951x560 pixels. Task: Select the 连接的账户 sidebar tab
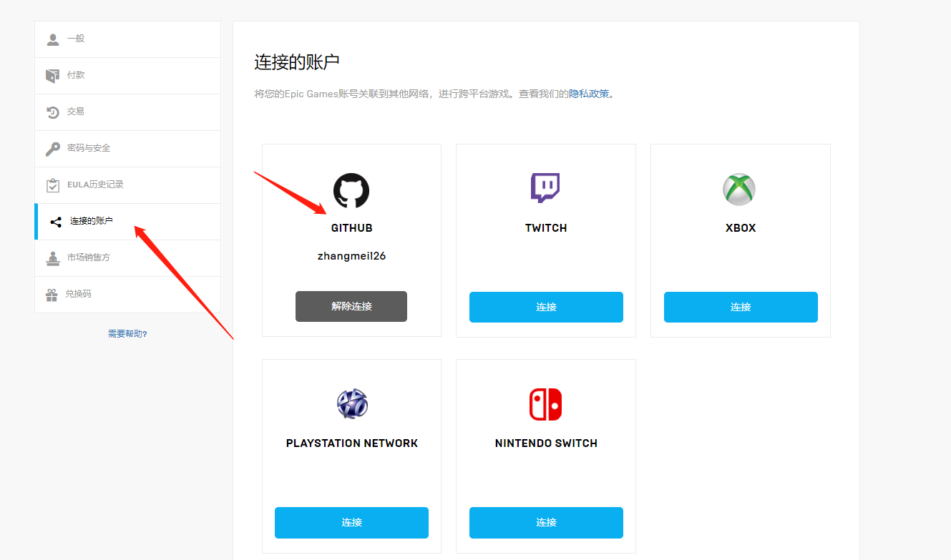(128, 222)
